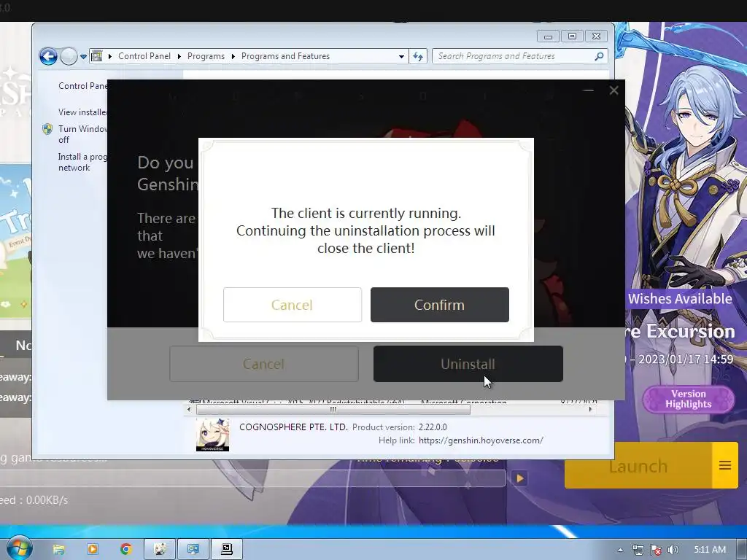Refresh the Programs and Features view
Screen dimensions: 747x560
pyautogui.click(x=418, y=56)
